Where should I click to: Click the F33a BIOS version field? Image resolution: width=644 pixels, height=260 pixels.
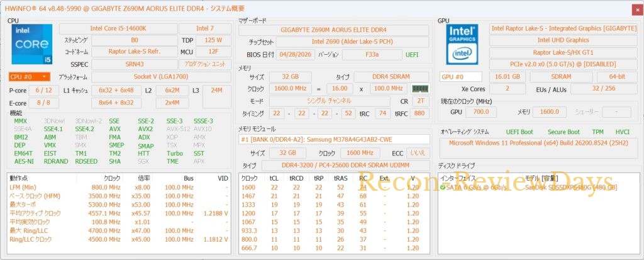tap(372, 55)
